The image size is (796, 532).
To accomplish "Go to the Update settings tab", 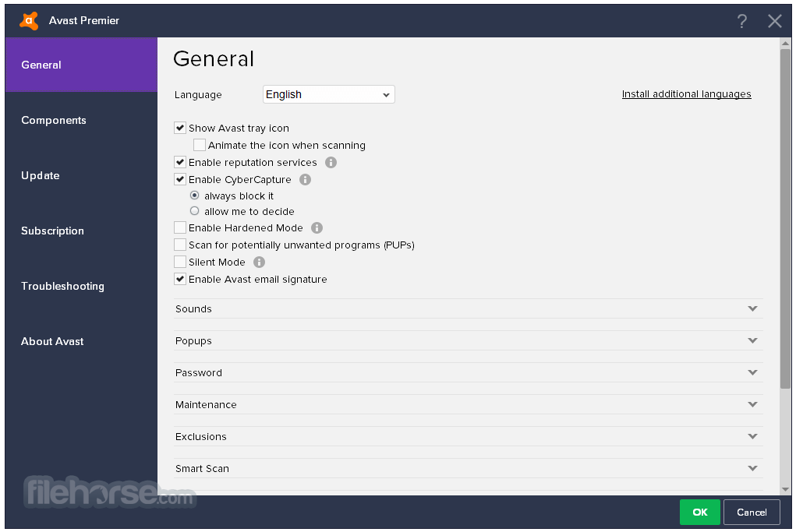I will 81,175.
